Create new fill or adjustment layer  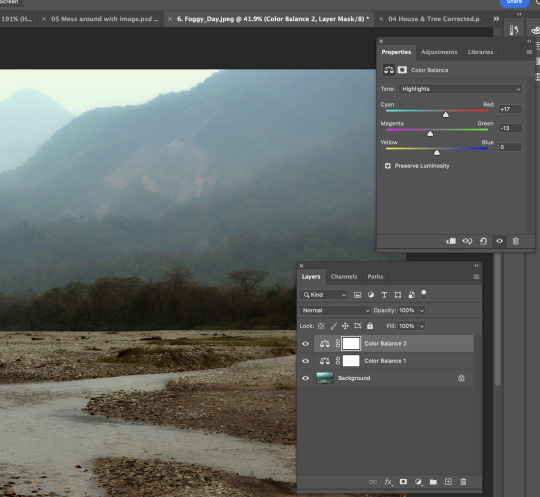(418, 482)
